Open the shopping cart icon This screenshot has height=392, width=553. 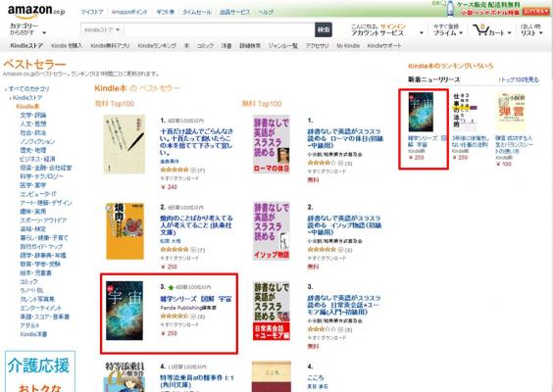pos(480,30)
